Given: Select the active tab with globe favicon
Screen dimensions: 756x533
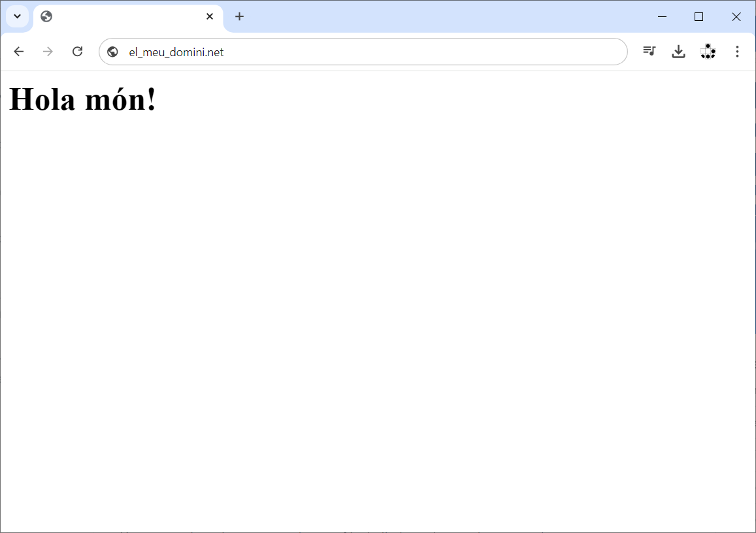Looking at the screenshot, I should (x=128, y=17).
